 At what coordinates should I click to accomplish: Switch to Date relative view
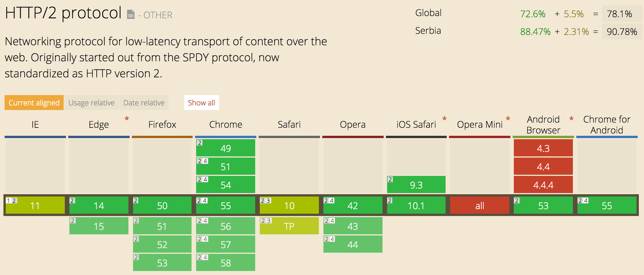pos(144,103)
